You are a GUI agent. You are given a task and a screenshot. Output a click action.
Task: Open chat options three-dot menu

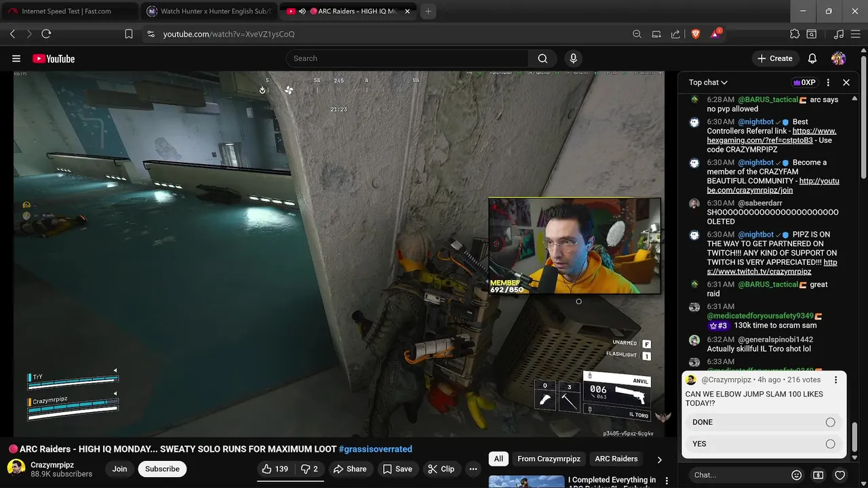828,83
